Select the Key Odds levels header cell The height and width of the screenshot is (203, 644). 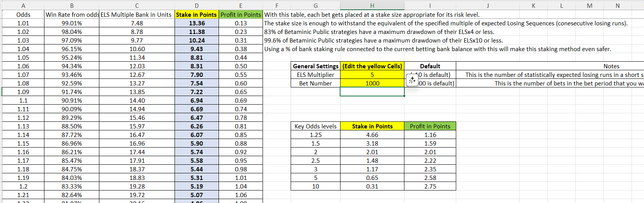point(316,126)
